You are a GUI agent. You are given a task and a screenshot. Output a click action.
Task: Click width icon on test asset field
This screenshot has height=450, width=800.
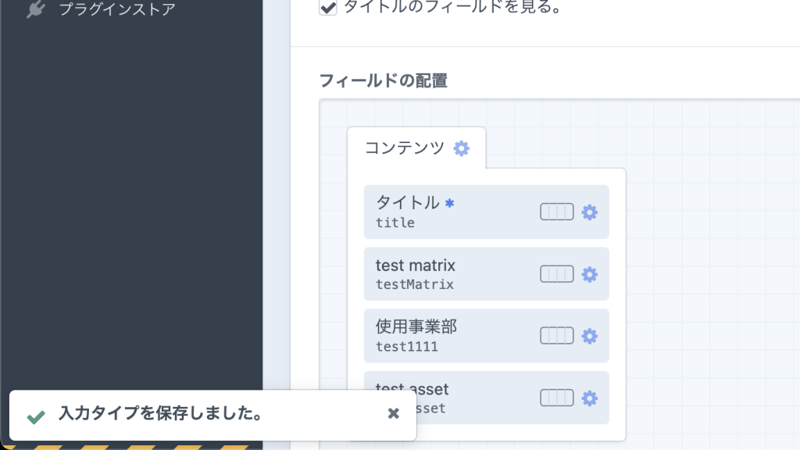tap(557, 398)
